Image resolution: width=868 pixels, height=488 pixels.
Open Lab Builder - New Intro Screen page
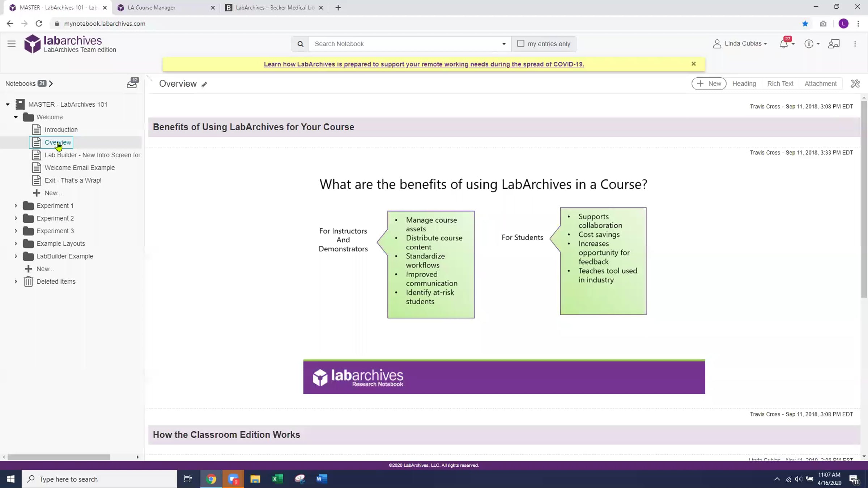92,155
